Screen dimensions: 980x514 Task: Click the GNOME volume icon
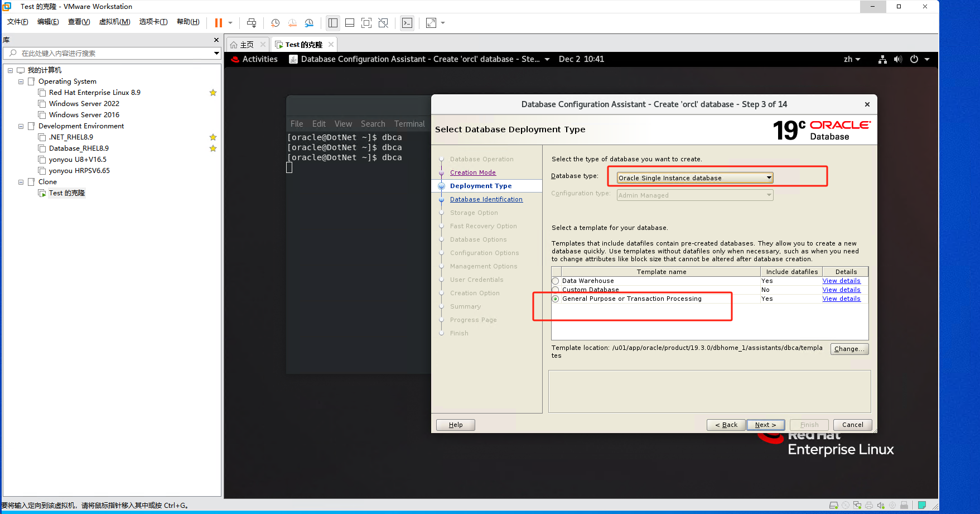(x=897, y=59)
